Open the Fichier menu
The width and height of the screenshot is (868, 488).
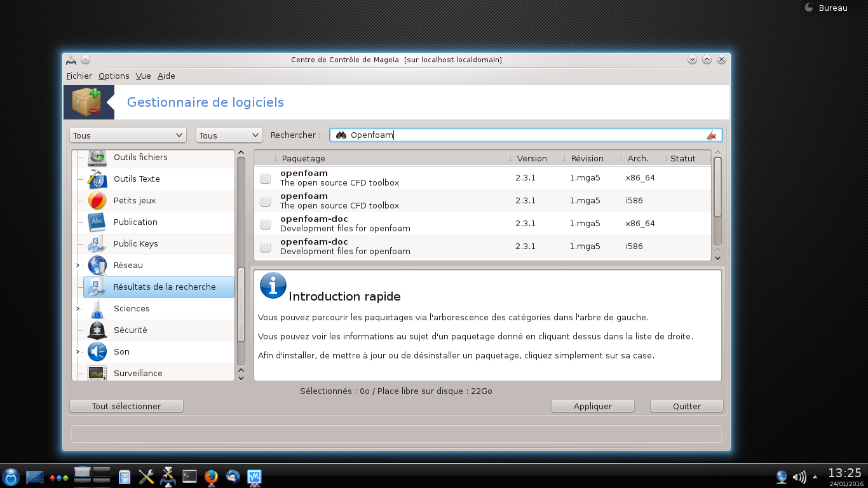79,76
